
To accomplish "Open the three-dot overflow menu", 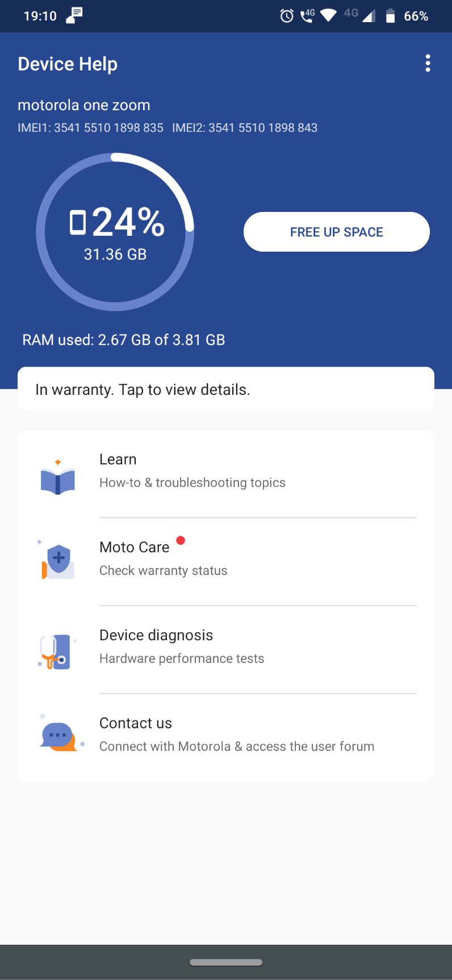I will (x=428, y=63).
